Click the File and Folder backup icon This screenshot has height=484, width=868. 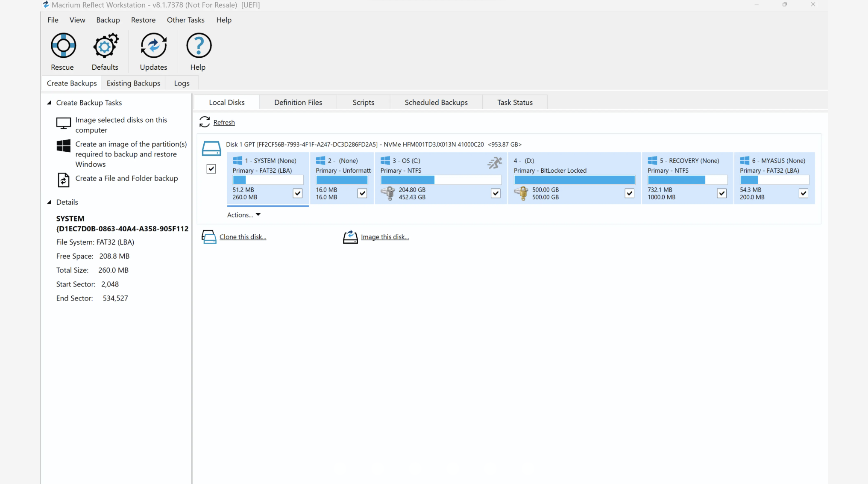pyautogui.click(x=63, y=180)
